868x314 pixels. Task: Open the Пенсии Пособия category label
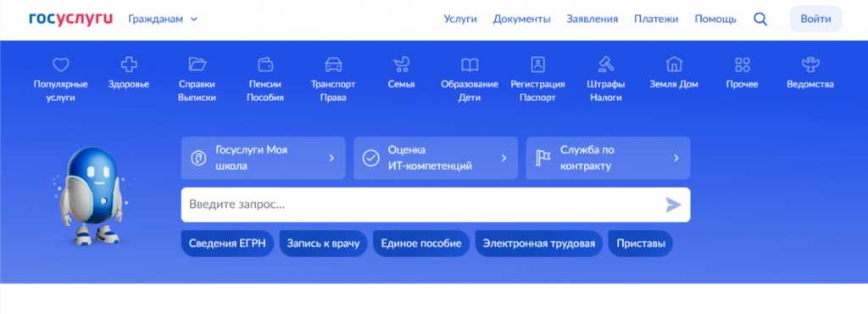pyautogui.click(x=265, y=92)
